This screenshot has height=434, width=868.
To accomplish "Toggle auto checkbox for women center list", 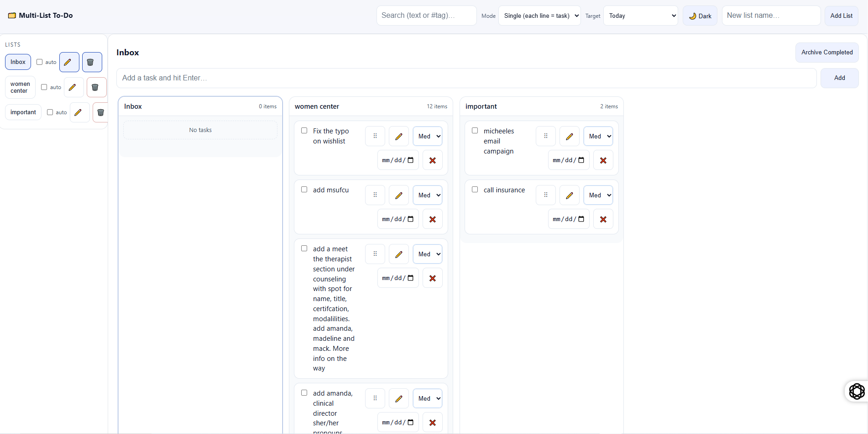I will click(44, 87).
